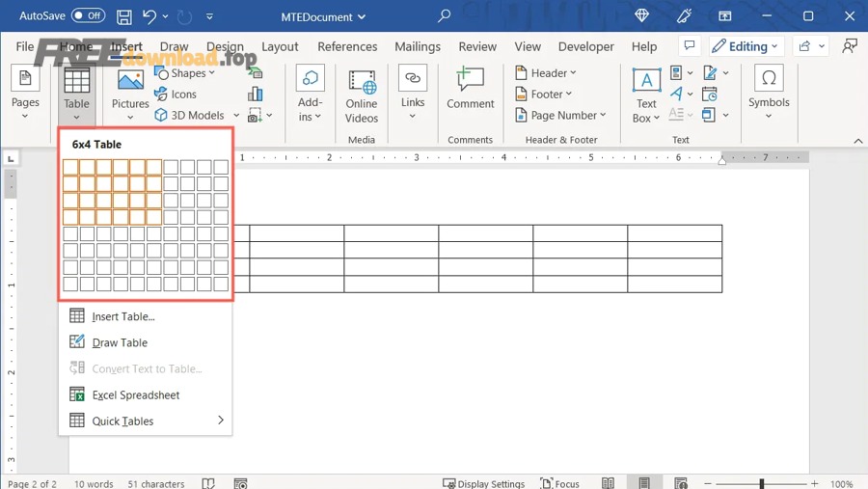Click the Share icon button

[804, 46]
